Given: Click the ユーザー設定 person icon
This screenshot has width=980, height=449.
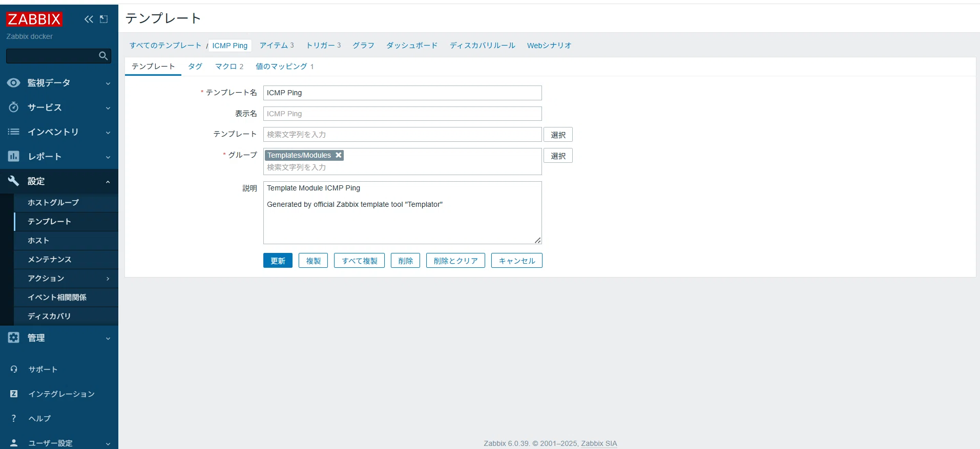Looking at the screenshot, I should click(x=14, y=443).
